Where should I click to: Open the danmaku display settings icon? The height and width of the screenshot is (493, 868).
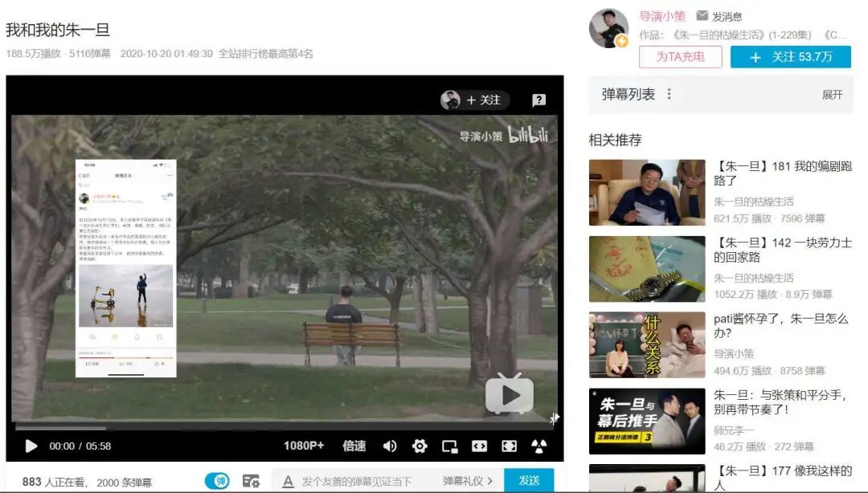(251, 481)
